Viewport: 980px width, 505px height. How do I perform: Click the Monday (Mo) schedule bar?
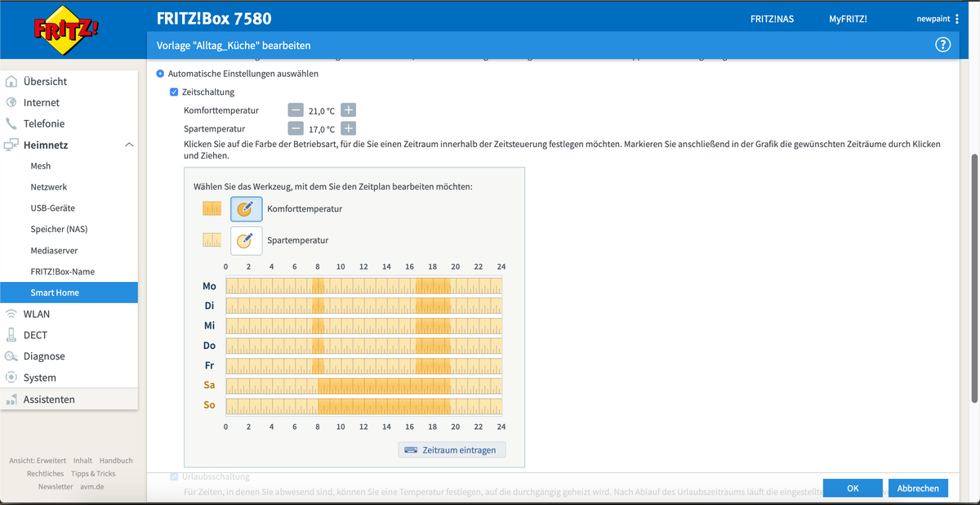click(x=363, y=286)
